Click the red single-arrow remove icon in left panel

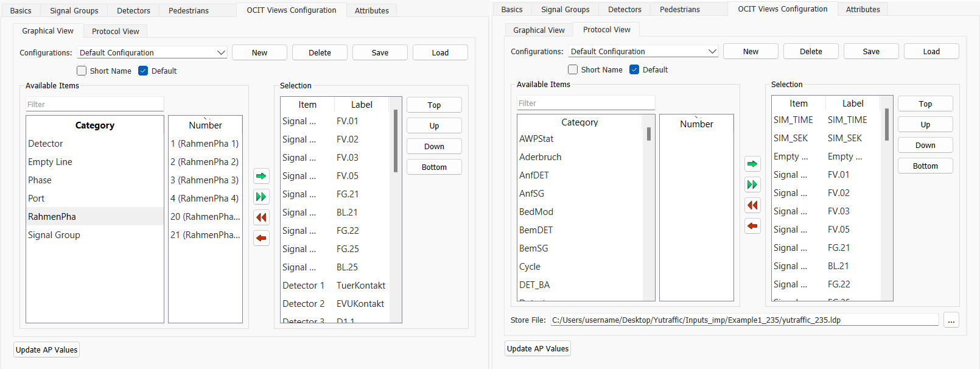[x=261, y=238]
